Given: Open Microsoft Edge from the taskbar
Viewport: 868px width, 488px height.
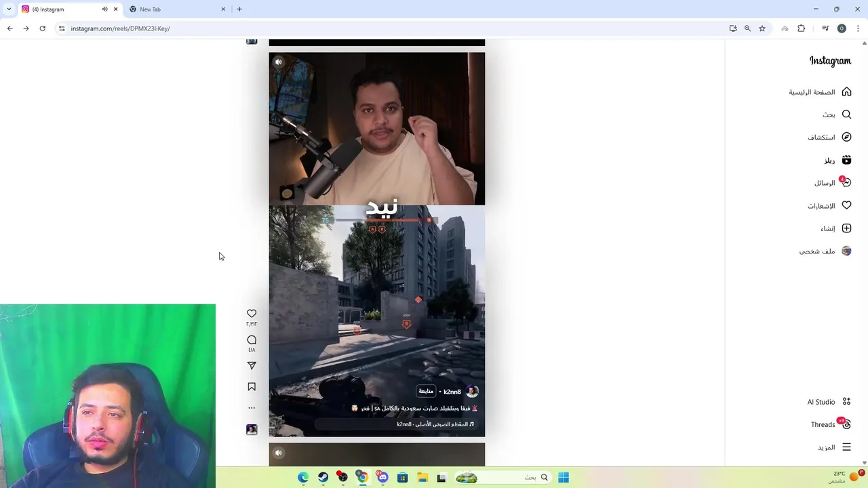Looking at the screenshot, I should 303,477.
